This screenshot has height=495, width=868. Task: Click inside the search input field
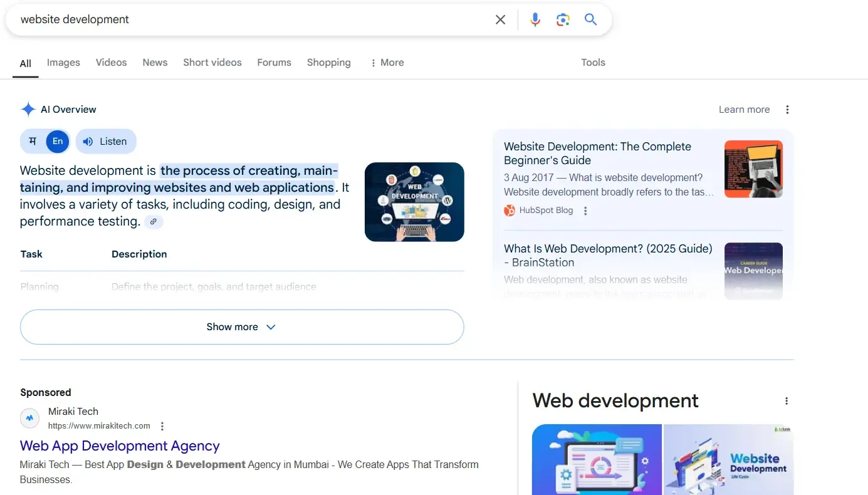coord(251,19)
